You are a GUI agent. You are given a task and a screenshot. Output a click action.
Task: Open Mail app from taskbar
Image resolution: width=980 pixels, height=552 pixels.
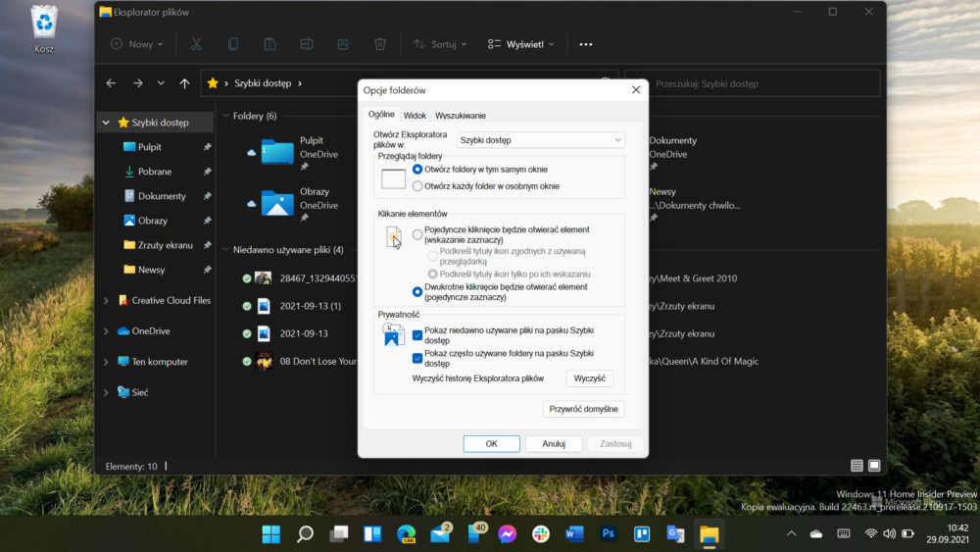tap(440, 534)
